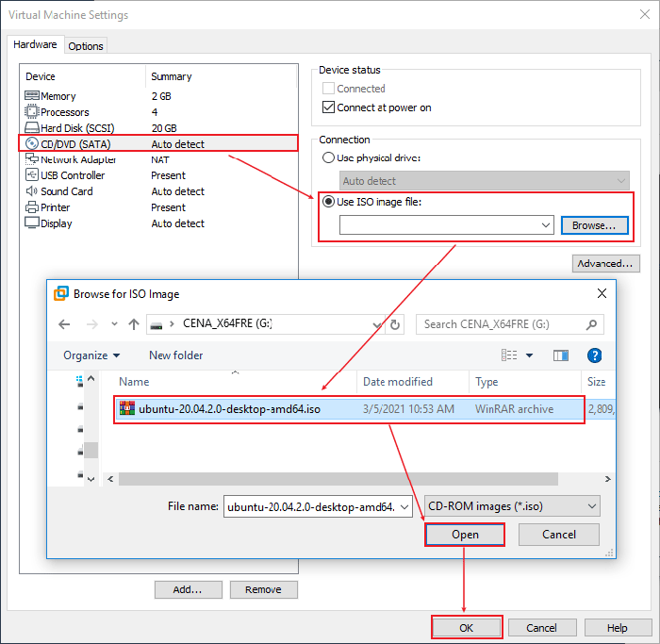The height and width of the screenshot is (644, 660).
Task: Open file dialog help question-mark icon
Action: [x=594, y=355]
